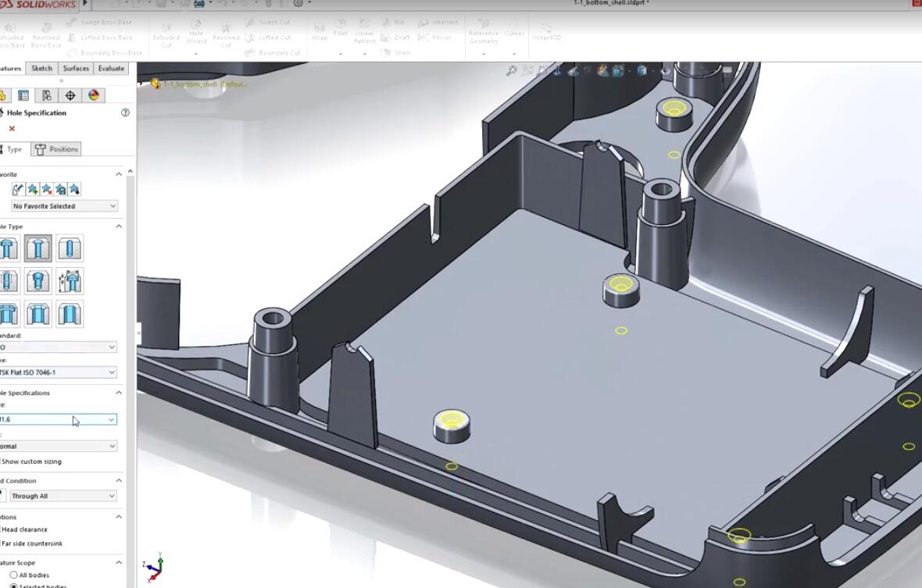Click Save Favorite icon
922x588 pixels.
click(61, 189)
